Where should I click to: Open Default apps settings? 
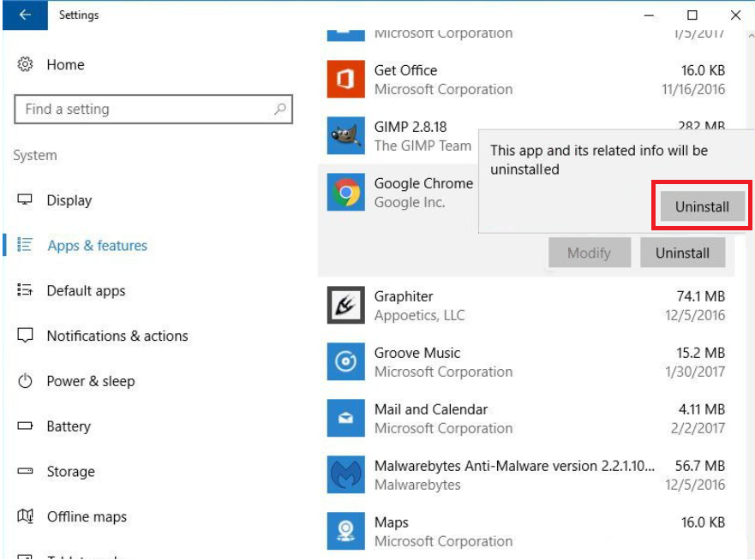point(86,291)
